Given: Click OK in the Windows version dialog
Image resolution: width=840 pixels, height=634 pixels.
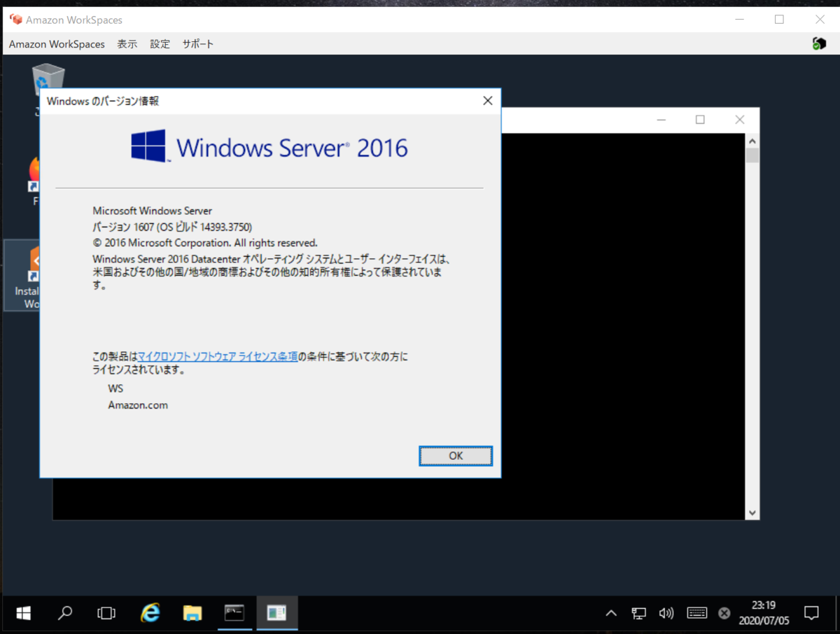Looking at the screenshot, I should 456,456.
